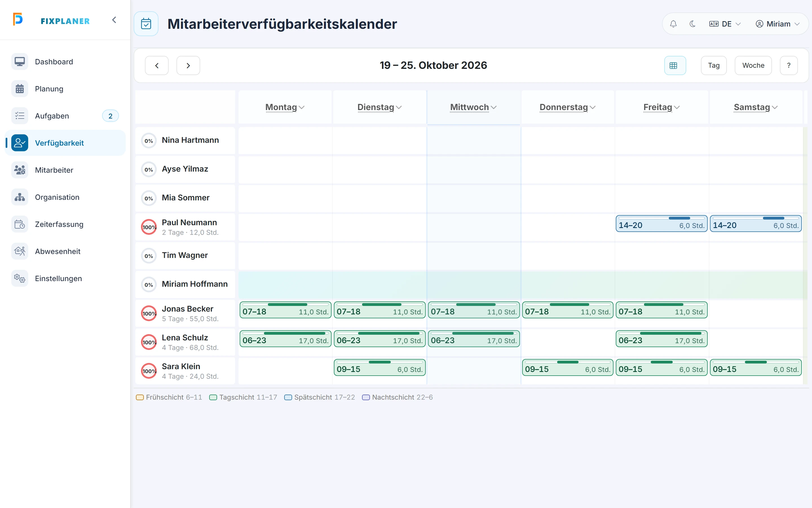Image resolution: width=812 pixels, height=508 pixels.
Task: Click the Zeiterfassung clock calendar icon
Action: [20, 224]
